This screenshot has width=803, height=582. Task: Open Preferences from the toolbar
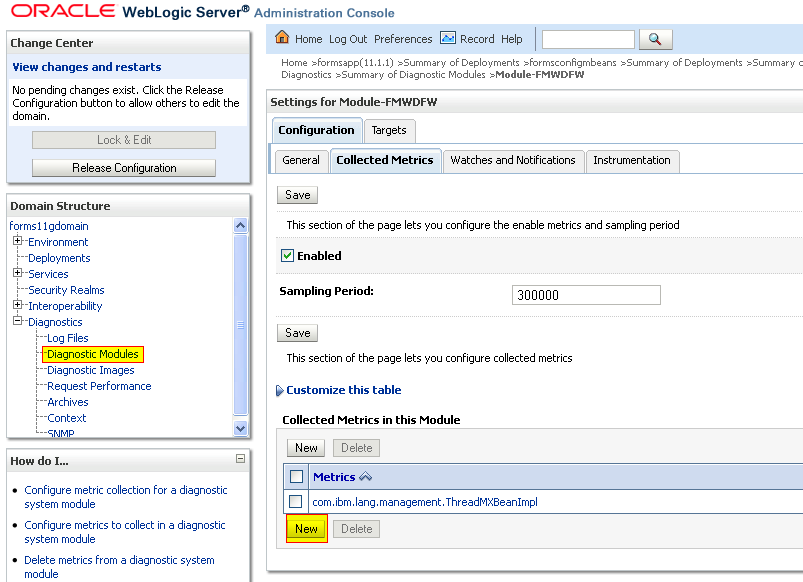click(403, 39)
